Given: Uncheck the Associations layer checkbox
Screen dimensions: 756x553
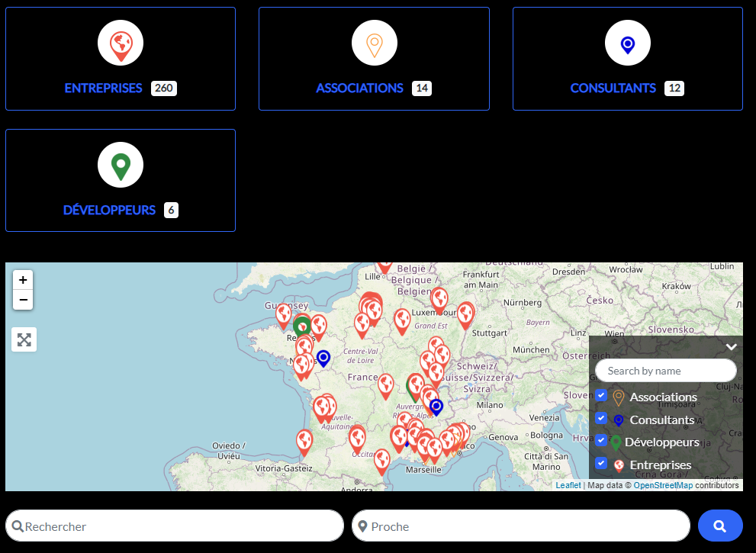Looking at the screenshot, I should coord(600,395).
